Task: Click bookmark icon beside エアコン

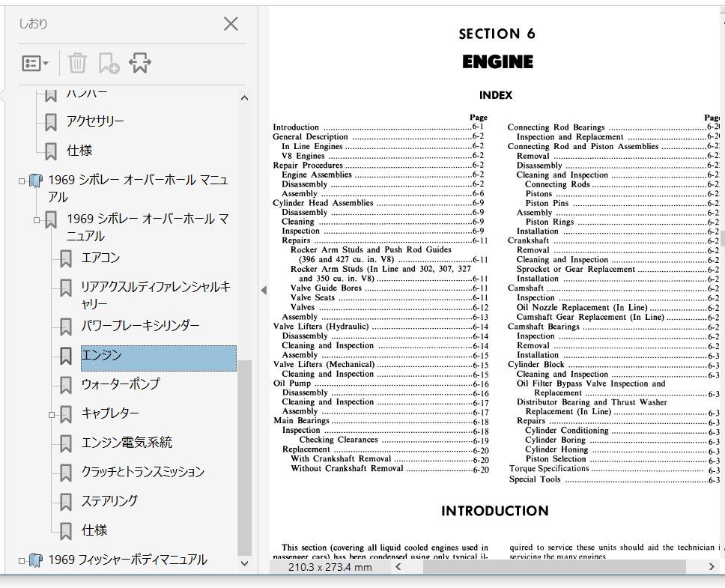Action: [x=66, y=259]
